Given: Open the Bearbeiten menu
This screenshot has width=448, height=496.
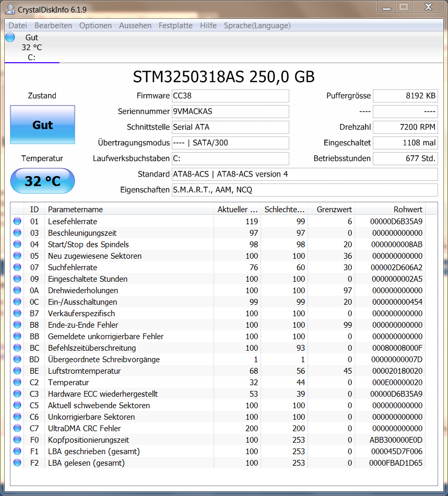Looking at the screenshot, I should point(53,26).
